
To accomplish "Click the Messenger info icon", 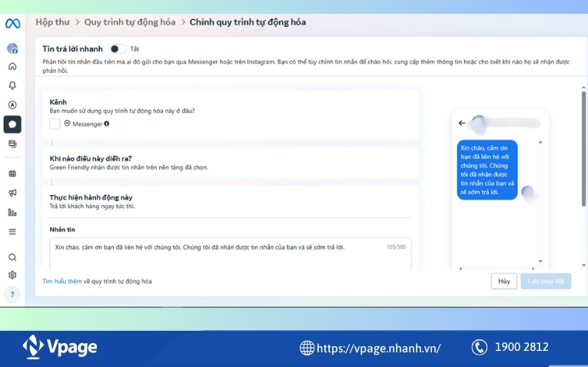I will coord(107,124).
